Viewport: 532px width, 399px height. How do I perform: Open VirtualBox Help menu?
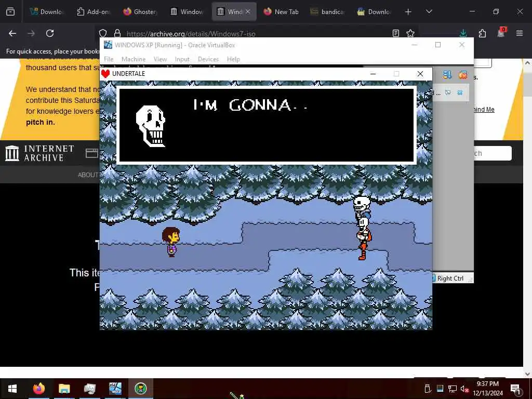(x=233, y=59)
